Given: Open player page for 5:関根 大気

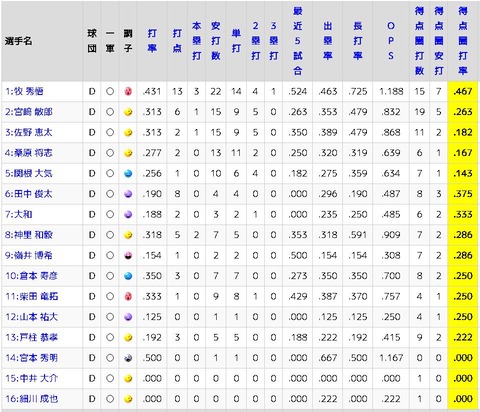Looking at the screenshot, I should [x=29, y=174].
